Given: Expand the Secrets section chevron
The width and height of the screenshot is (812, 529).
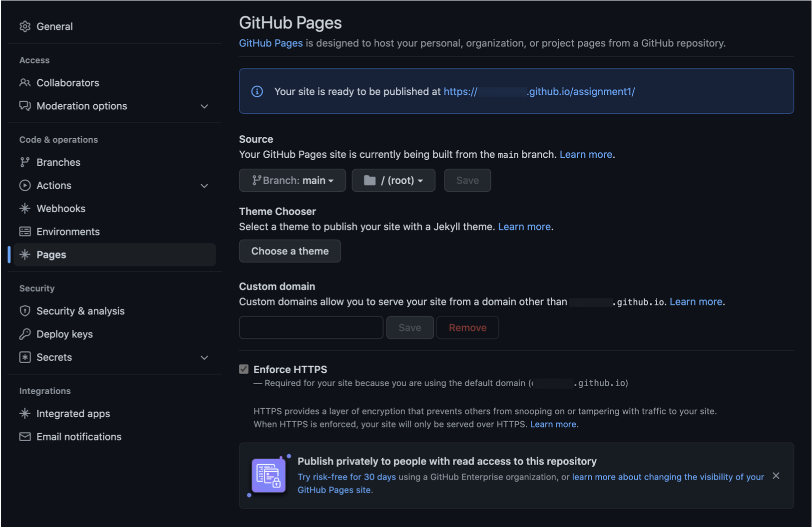Looking at the screenshot, I should click(204, 358).
